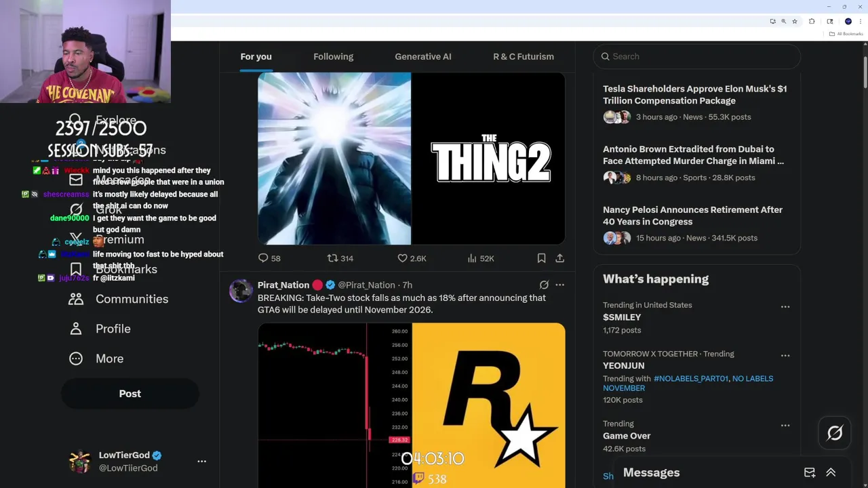Share The Thing 2 post

click(559, 258)
